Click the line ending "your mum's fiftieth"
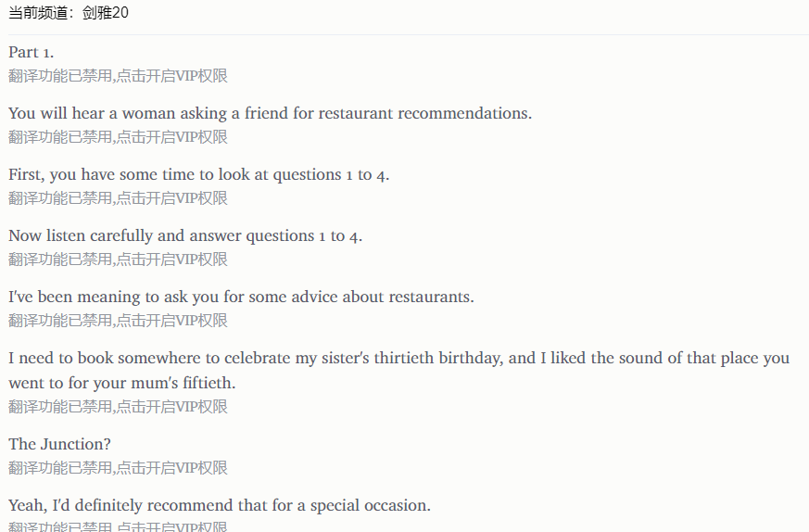This screenshot has width=809, height=532. (122, 382)
